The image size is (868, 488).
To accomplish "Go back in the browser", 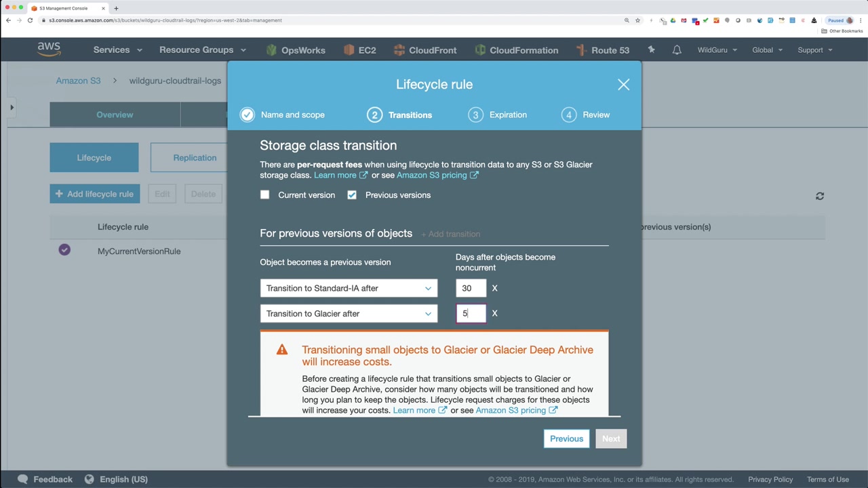I will 8,20.
